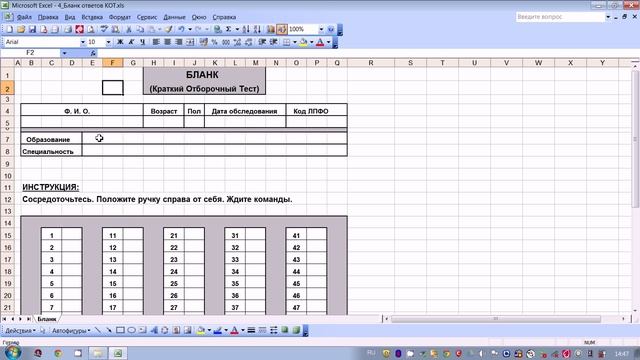
Task: Select column F header
Action: pos(112,63)
